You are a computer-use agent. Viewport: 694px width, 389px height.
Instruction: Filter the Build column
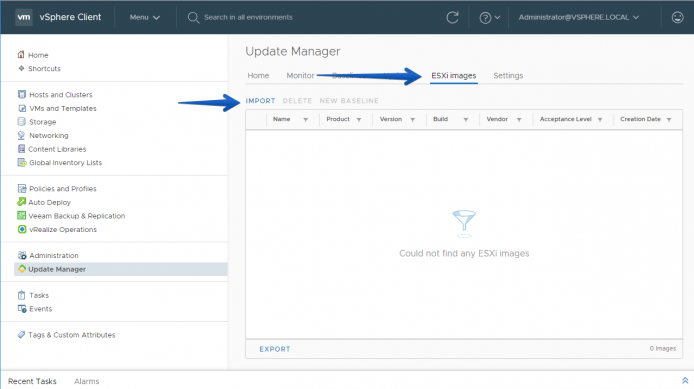466,119
